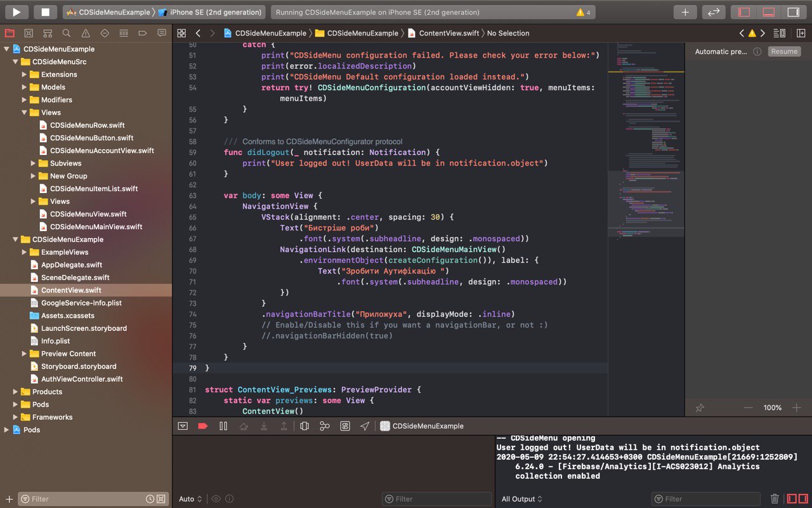Choose the iPhone SE run destination
Viewport: 812px width, 508px height.
click(211, 12)
